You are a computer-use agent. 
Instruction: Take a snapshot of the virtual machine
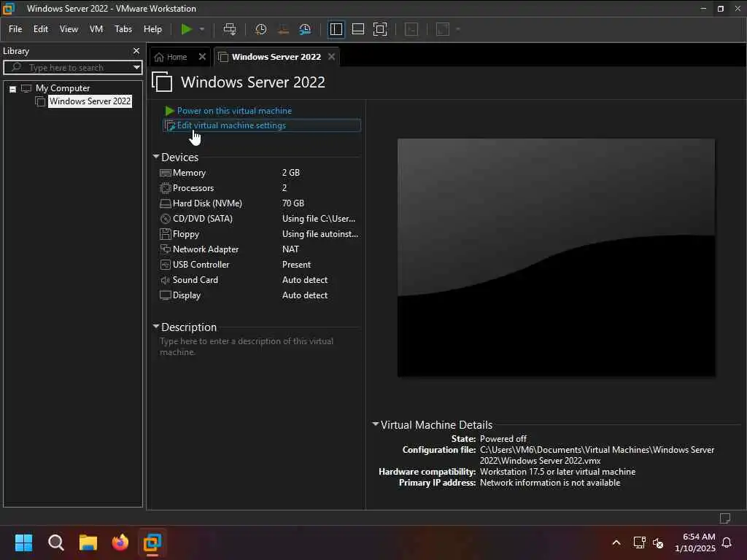260,29
